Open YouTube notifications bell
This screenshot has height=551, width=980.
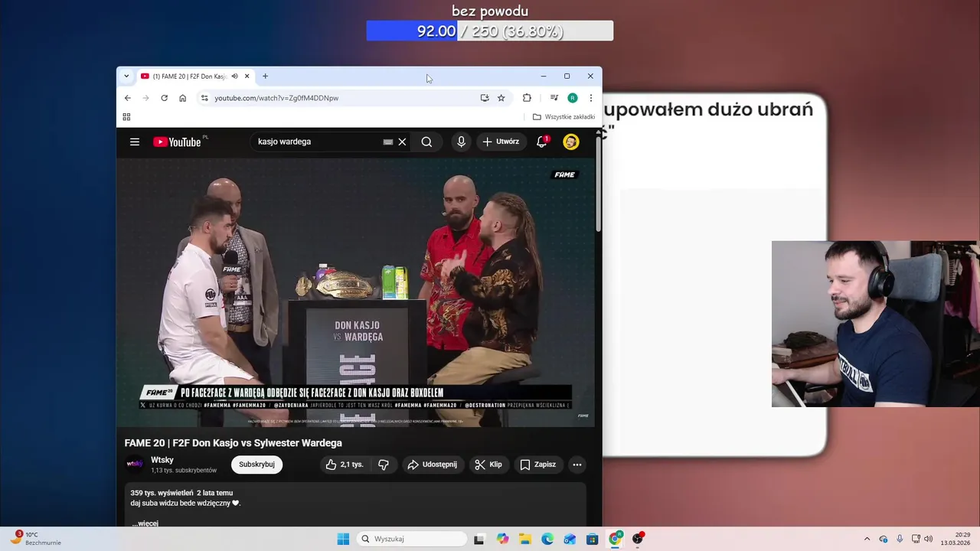click(x=542, y=142)
